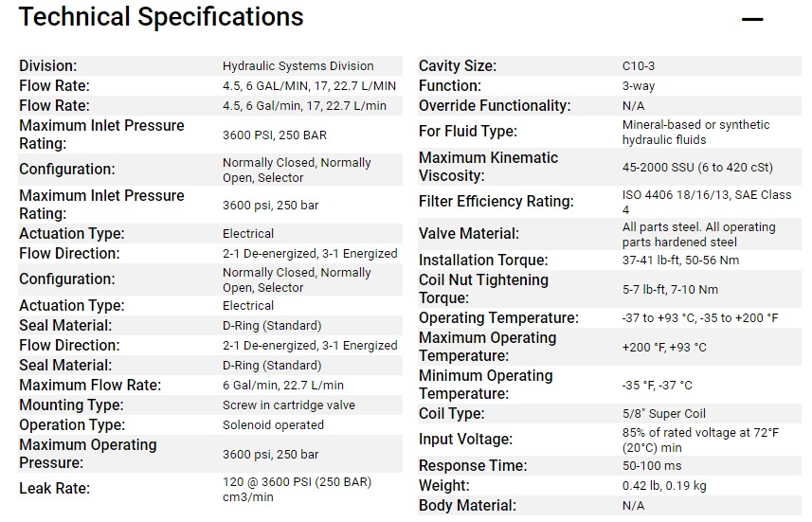Select the Cavity Size value C10-3
The height and width of the screenshot is (522, 812).
pyautogui.click(x=638, y=65)
